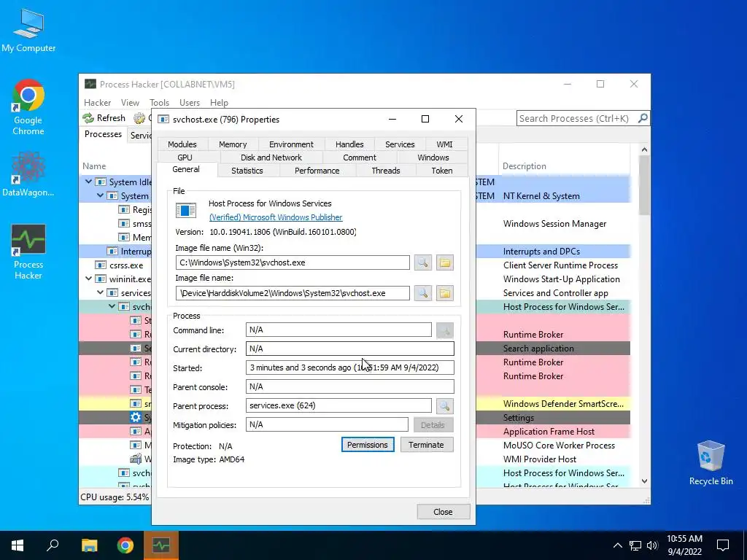Open the Recycle Bin
747x560 pixels.
(711, 462)
